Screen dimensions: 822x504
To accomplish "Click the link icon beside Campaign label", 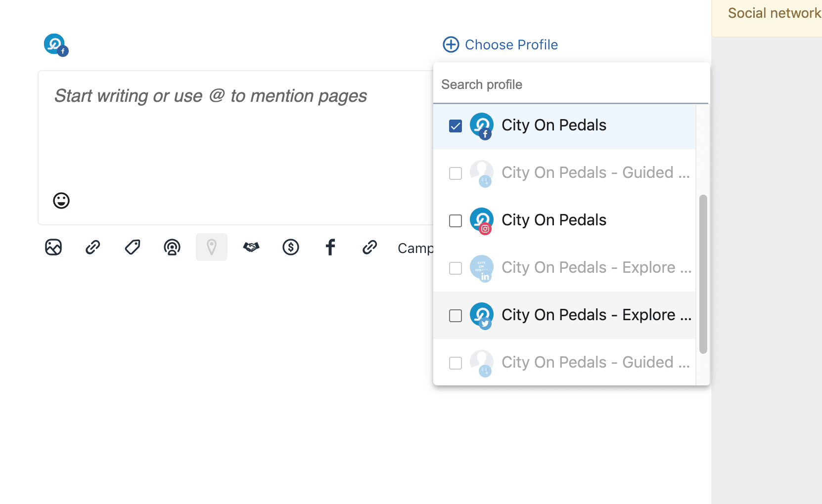I will click(x=370, y=247).
